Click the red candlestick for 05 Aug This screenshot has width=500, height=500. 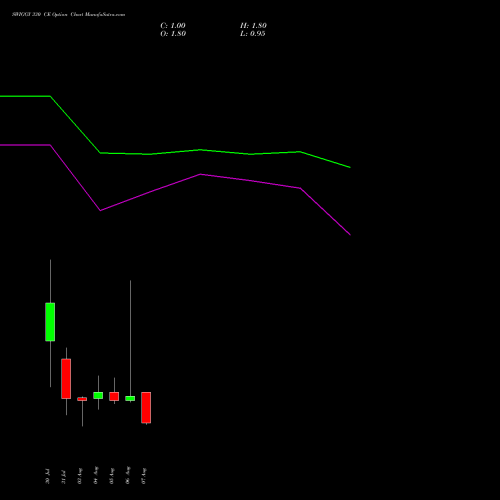coord(114,396)
